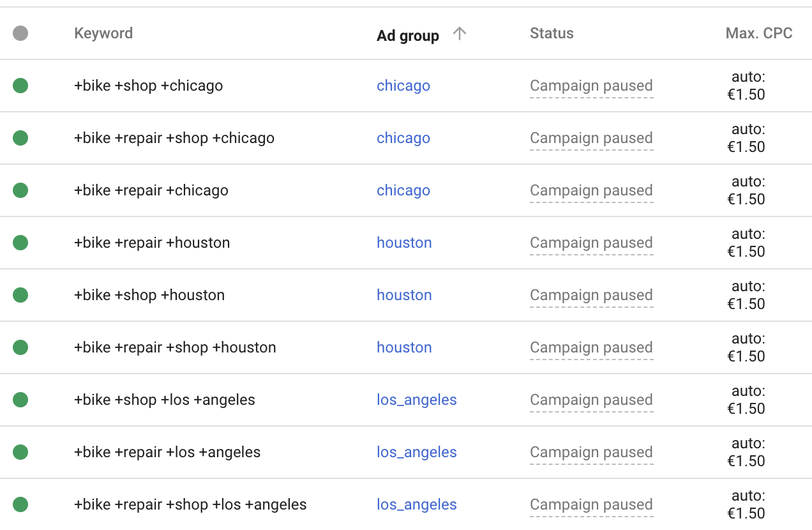Click status dot for +bike +shop +los +angeles
812x530 pixels.
(x=20, y=400)
